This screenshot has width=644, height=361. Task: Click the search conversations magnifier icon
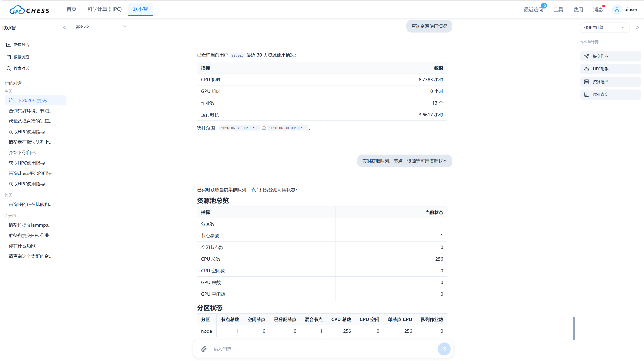point(9,68)
